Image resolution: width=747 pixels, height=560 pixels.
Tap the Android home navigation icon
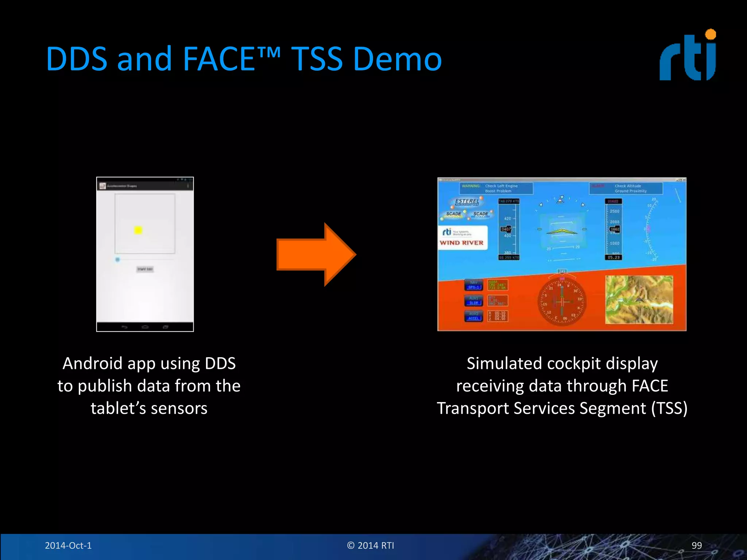(145, 327)
